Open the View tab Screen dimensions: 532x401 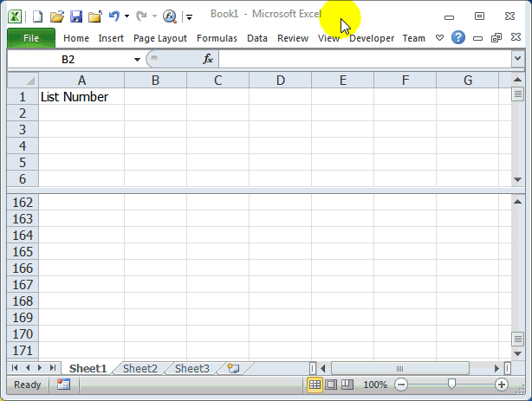point(328,38)
